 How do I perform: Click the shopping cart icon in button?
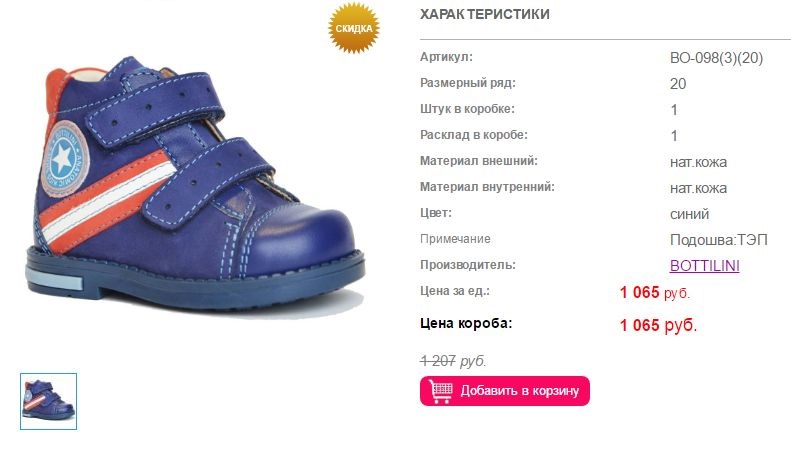(x=441, y=391)
